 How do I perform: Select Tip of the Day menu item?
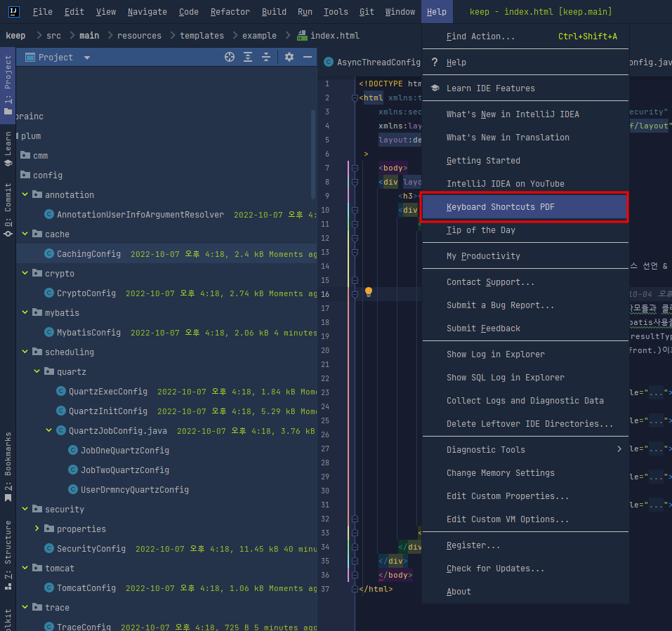click(x=525, y=230)
